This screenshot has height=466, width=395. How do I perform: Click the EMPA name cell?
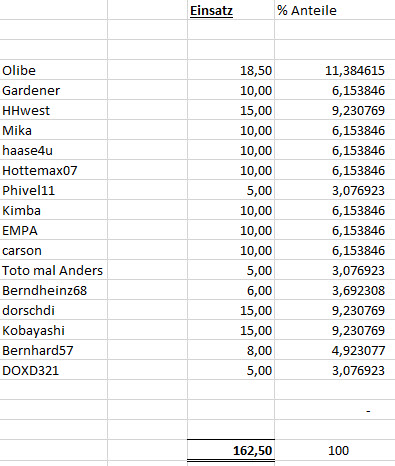[54, 230]
